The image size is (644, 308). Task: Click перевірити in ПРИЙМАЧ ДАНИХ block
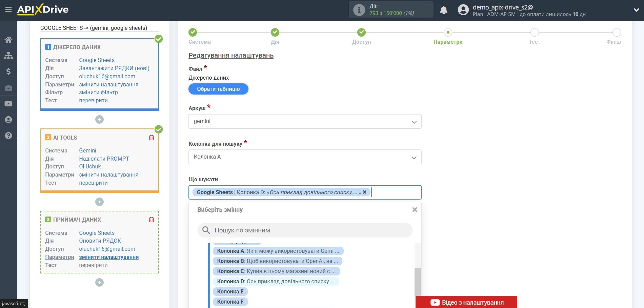point(93,265)
